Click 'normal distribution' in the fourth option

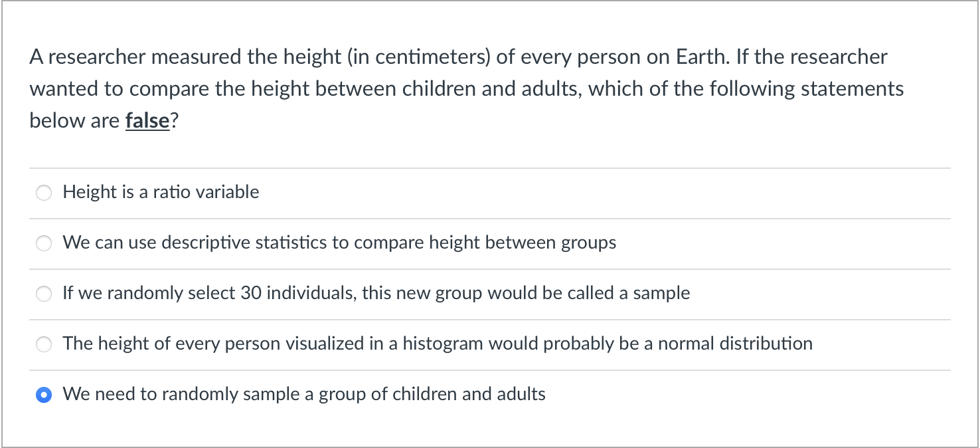click(735, 344)
